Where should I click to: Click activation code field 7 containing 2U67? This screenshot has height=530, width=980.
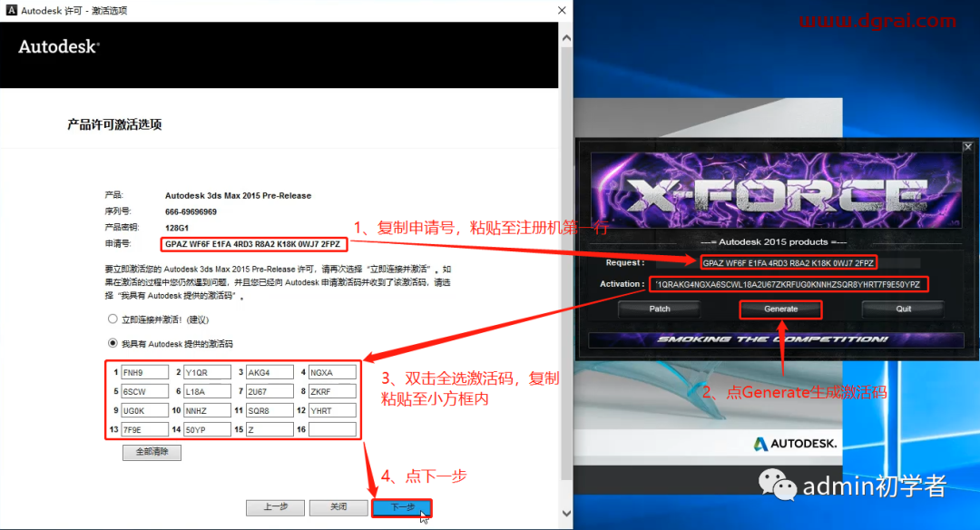[x=269, y=392]
